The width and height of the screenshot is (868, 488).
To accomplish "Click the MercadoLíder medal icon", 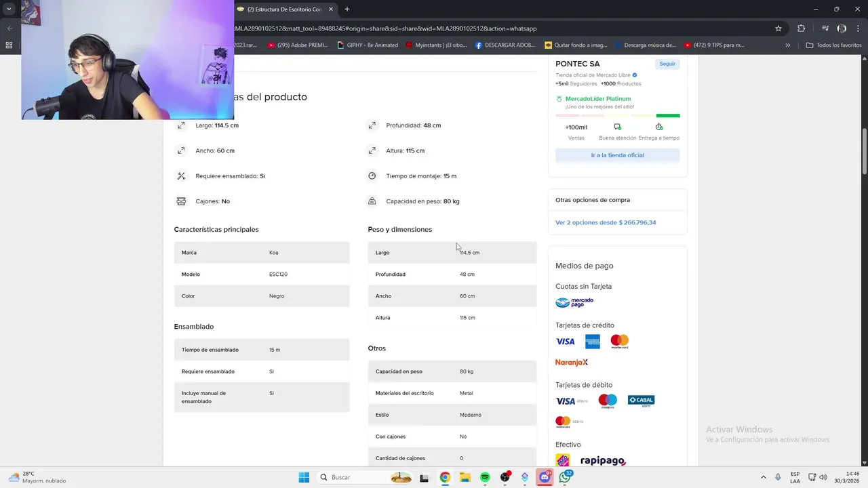I will (x=559, y=99).
